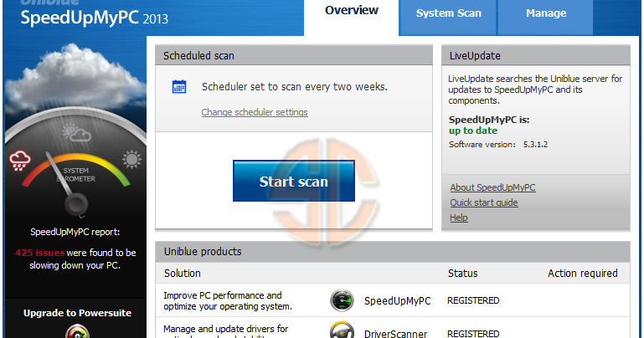
Task: Click the rain cloud barometer icon
Action: (x=20, y=161)
